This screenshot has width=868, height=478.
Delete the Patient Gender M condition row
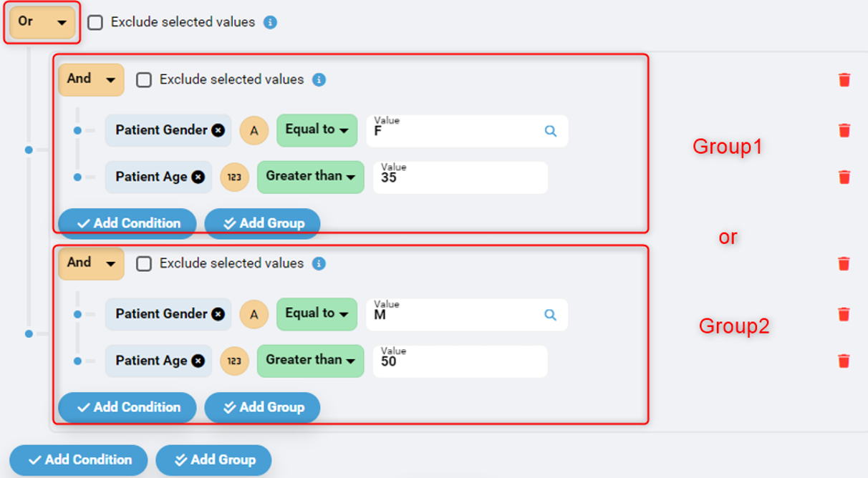(844, 314)
